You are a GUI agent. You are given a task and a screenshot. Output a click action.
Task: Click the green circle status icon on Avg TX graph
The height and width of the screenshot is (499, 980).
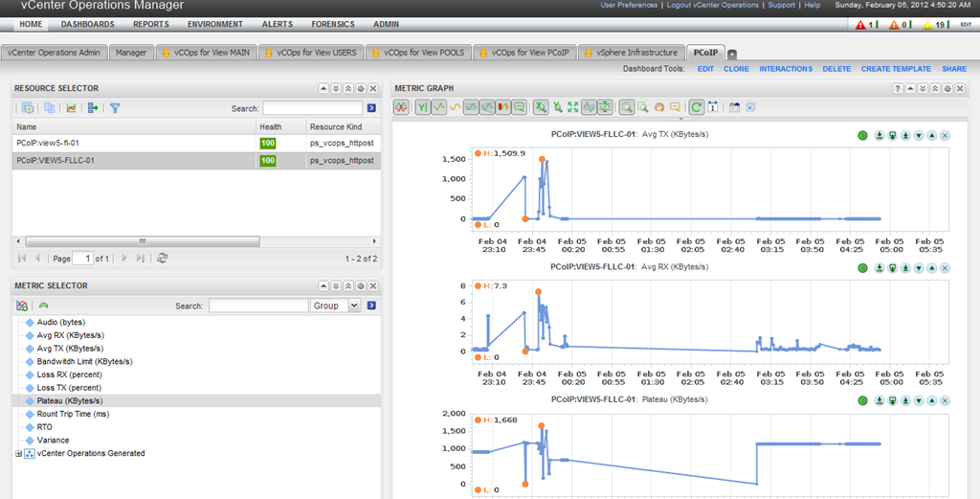(x=862, y=135)
